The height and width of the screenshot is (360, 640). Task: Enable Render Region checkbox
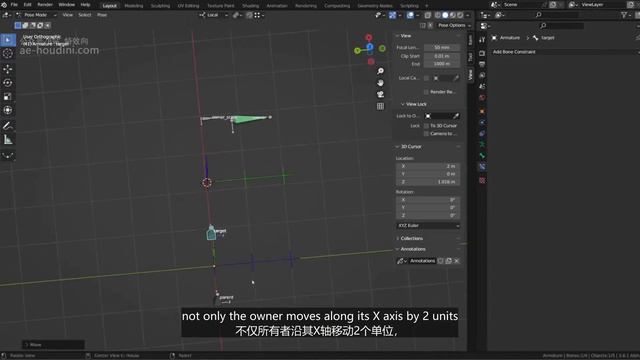(x=427, y=92)
